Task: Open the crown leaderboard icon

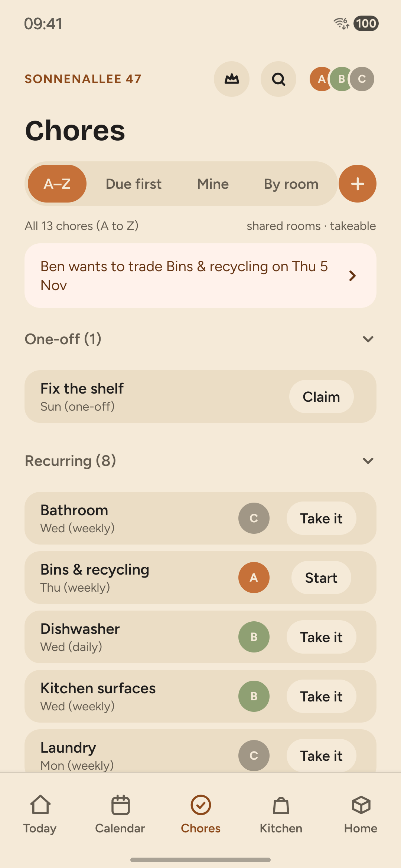Action: click(232, 79)
